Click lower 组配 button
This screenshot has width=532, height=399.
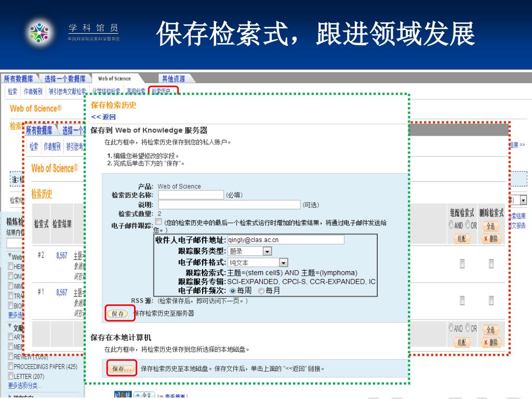coord(462,342)
